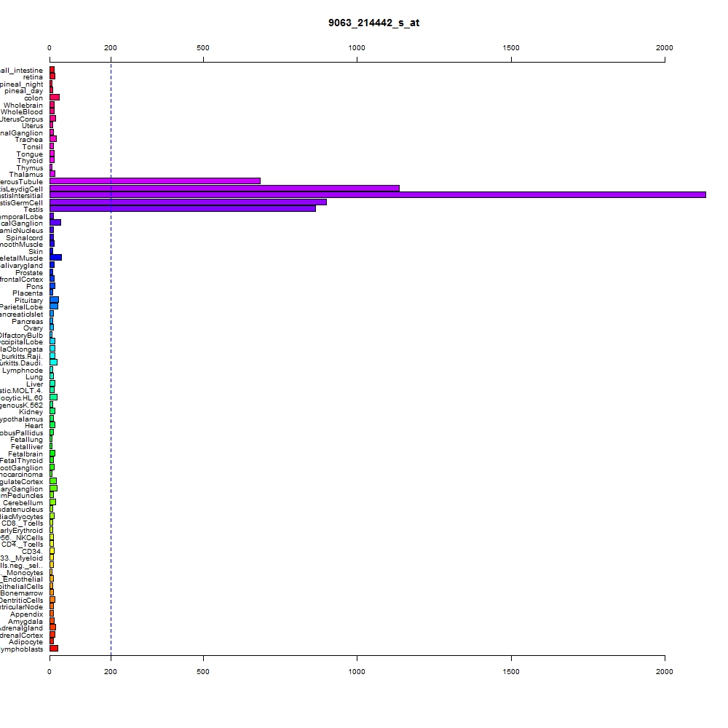
Task: Click the red lymphoblasts bar at bottom
Action: 54,649
